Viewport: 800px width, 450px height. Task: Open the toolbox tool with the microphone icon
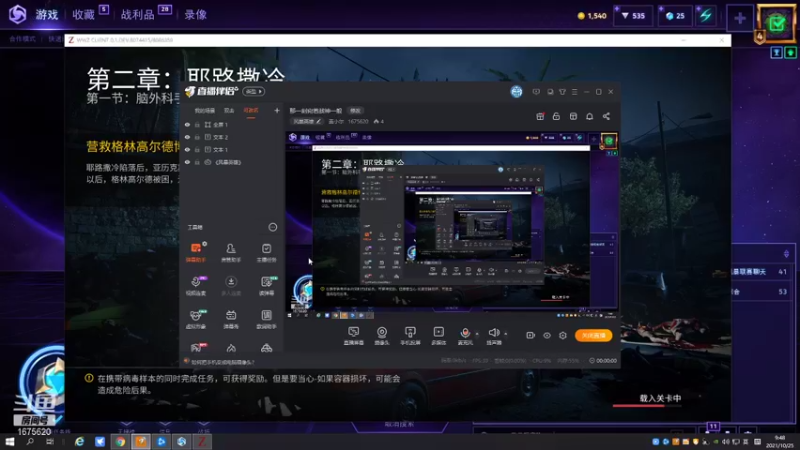tap(196, 286)
